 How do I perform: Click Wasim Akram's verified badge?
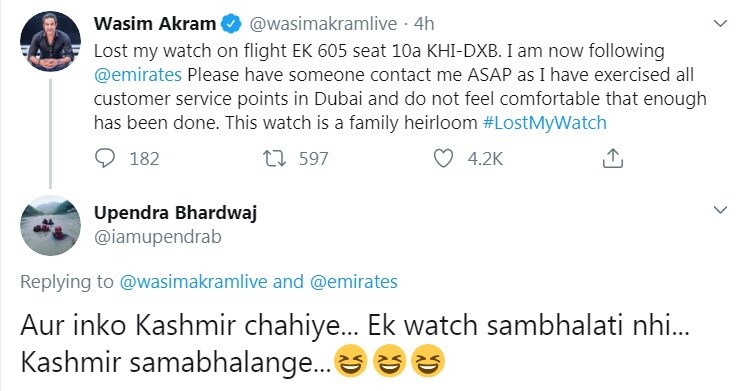231,24
